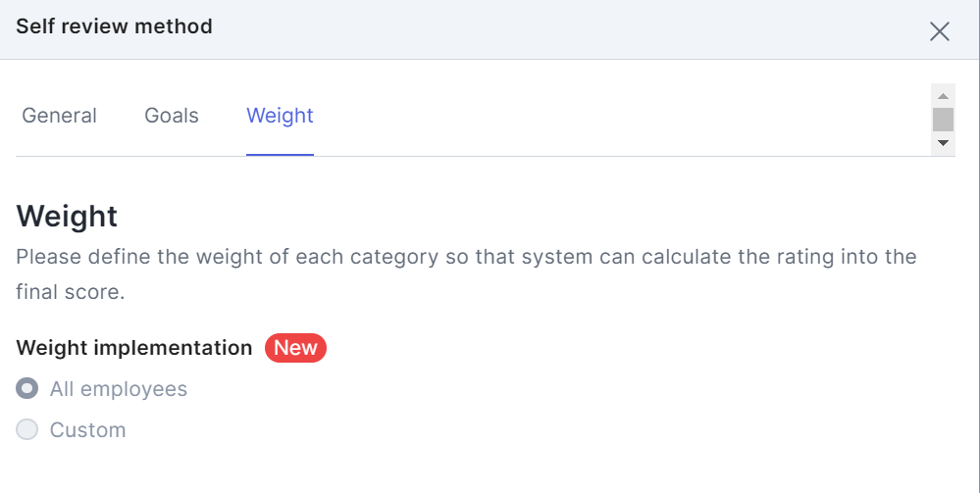
Task: Choose the Custom radio circle
Action: click(x=27, y=429)
